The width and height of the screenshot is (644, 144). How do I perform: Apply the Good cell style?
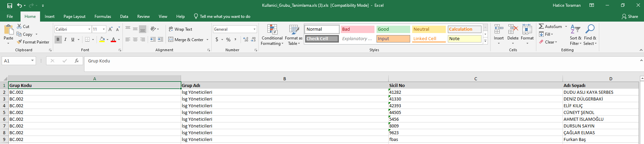[393, 29]
